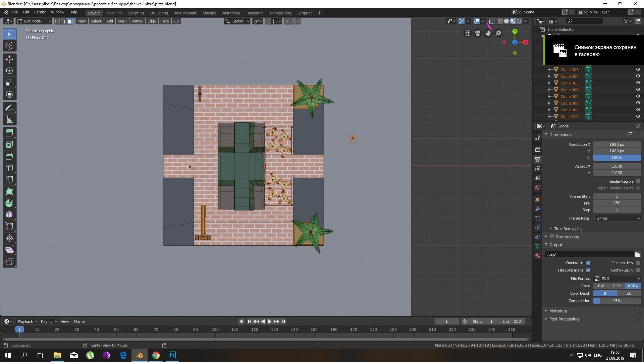Select the Move tool in toolbar

point(9,59)
